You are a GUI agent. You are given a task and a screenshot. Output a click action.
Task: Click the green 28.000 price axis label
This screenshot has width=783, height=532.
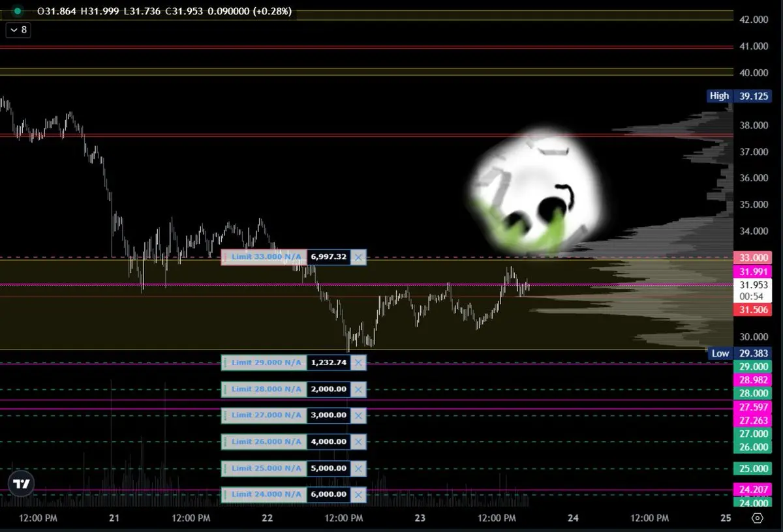[754, 393]
